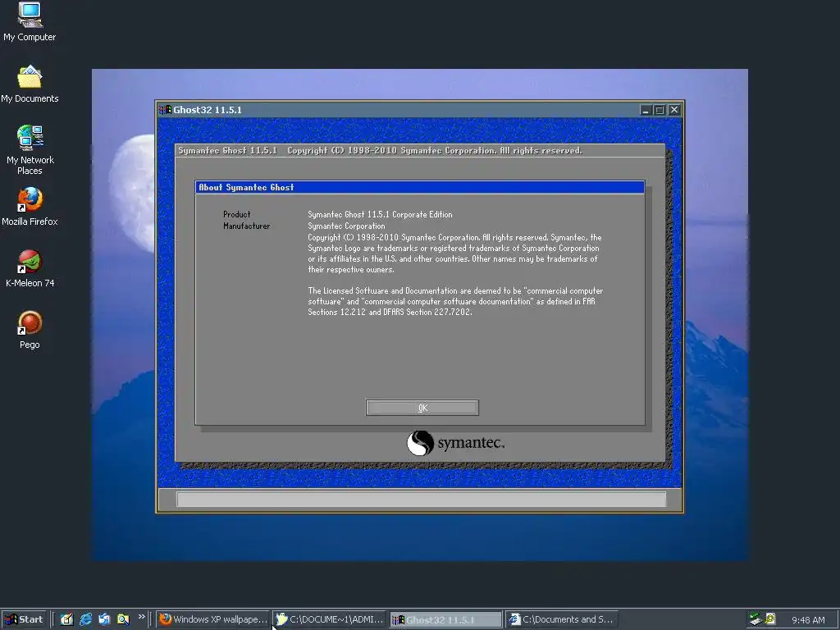
Task: Click the 9:48 AM system clock
Action: [x=808, y=620]
